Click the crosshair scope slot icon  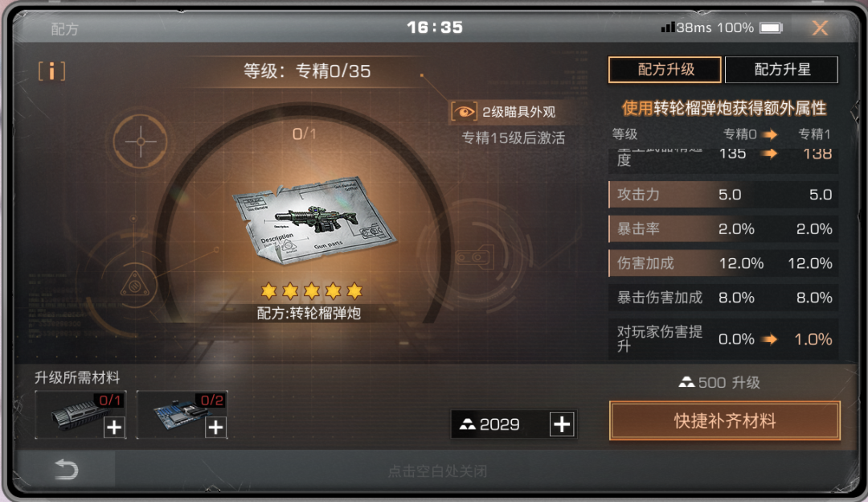pos(140,142)
